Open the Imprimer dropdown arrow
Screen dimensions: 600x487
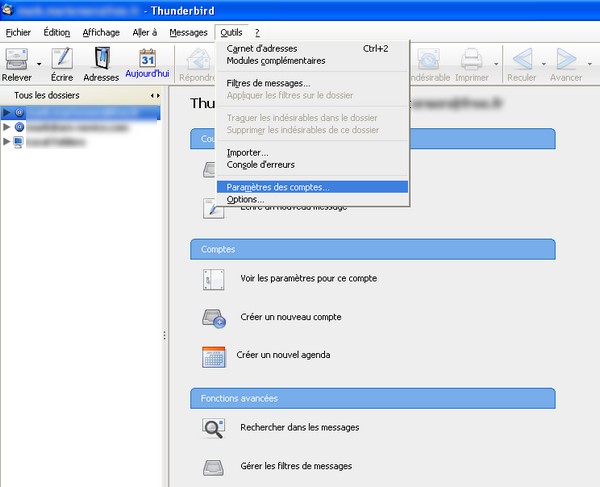click(x=496, y=64)
